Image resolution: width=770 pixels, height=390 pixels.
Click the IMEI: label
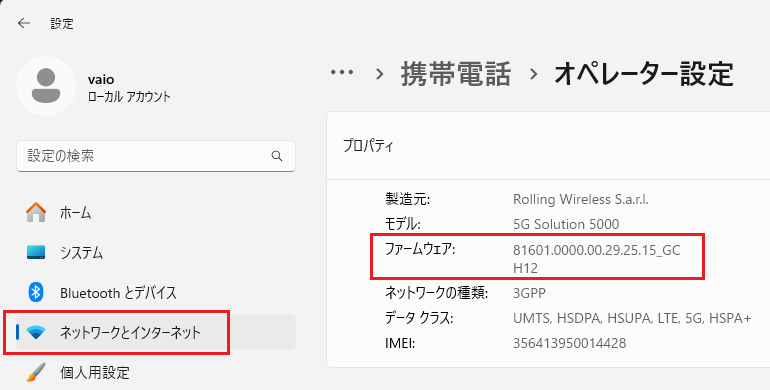(400, 343)
